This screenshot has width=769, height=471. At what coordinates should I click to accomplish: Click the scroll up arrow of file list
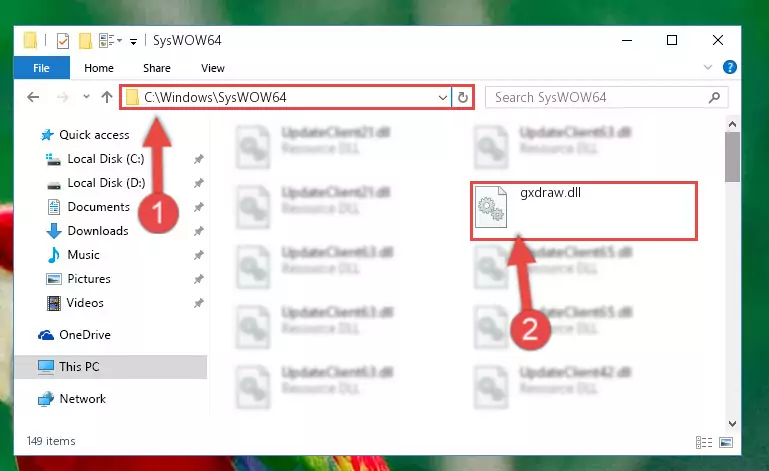click(x=732, y=125)
